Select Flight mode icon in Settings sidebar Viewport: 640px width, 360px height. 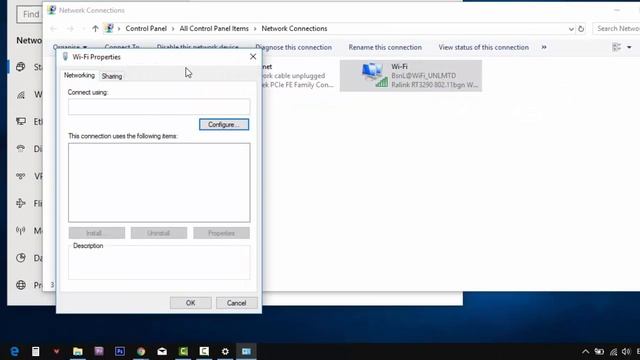pyautogui.click(x=21, y=203)
